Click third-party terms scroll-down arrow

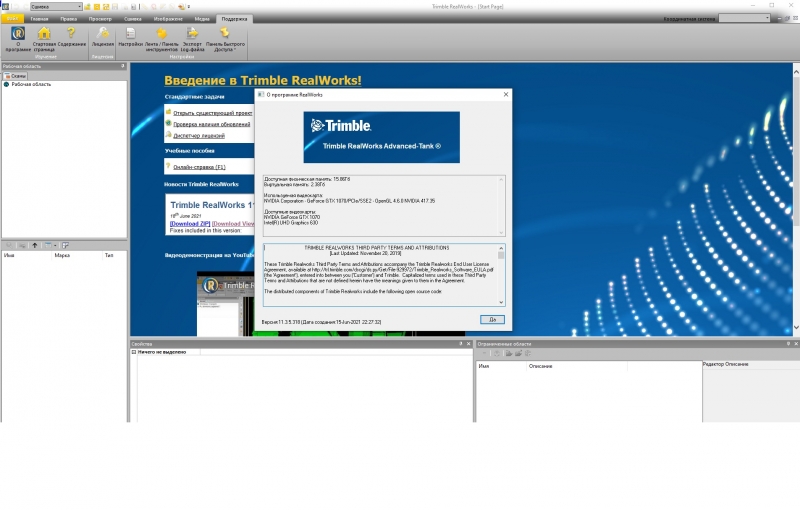click(x=501, y=302)
